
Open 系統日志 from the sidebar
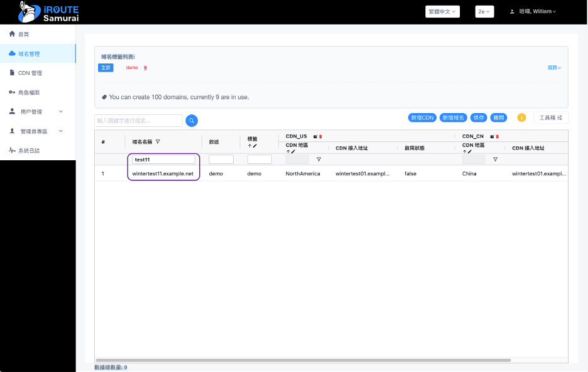tap(28, 151)
